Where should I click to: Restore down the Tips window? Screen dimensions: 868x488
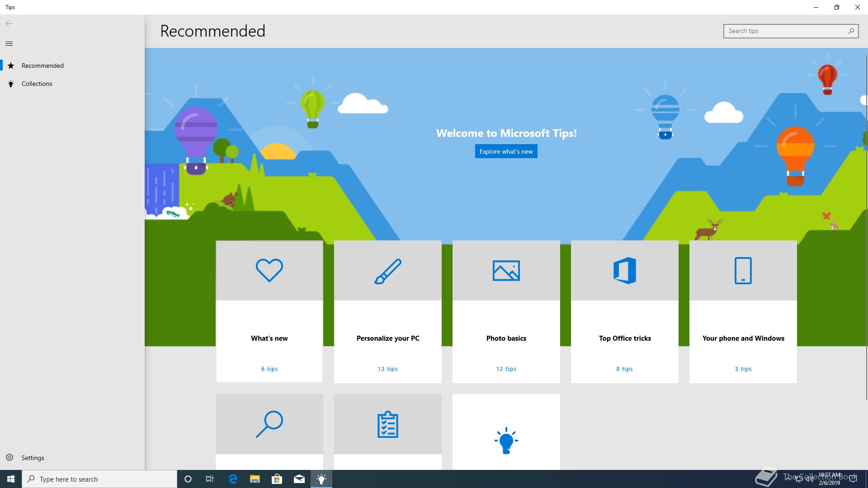837,7
